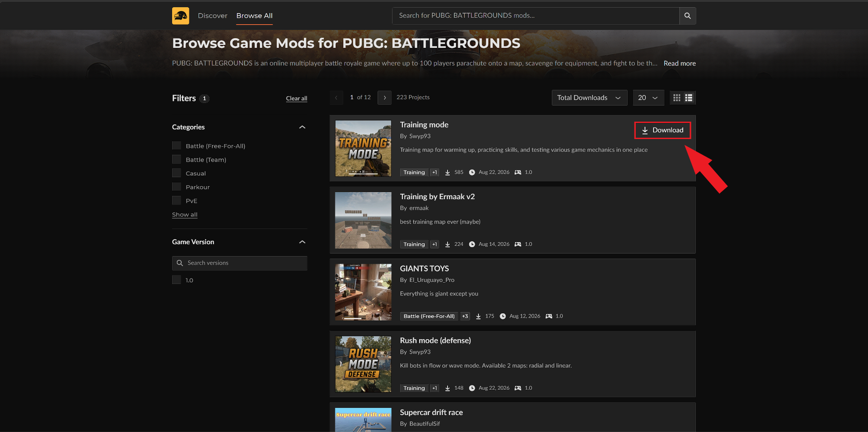Check the Battle (Free-For-All) category
Image resolution: width=868 pixels, height=432 pixels.
coord(176,145)
